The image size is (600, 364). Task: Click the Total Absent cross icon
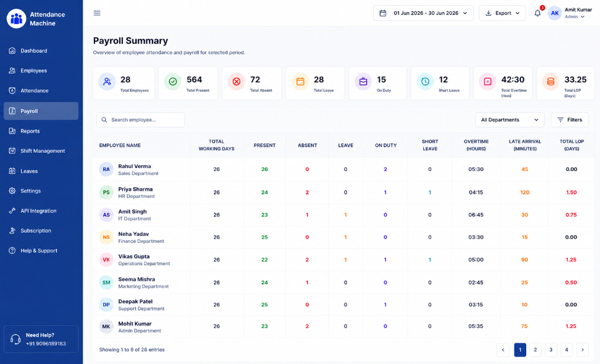237,81
